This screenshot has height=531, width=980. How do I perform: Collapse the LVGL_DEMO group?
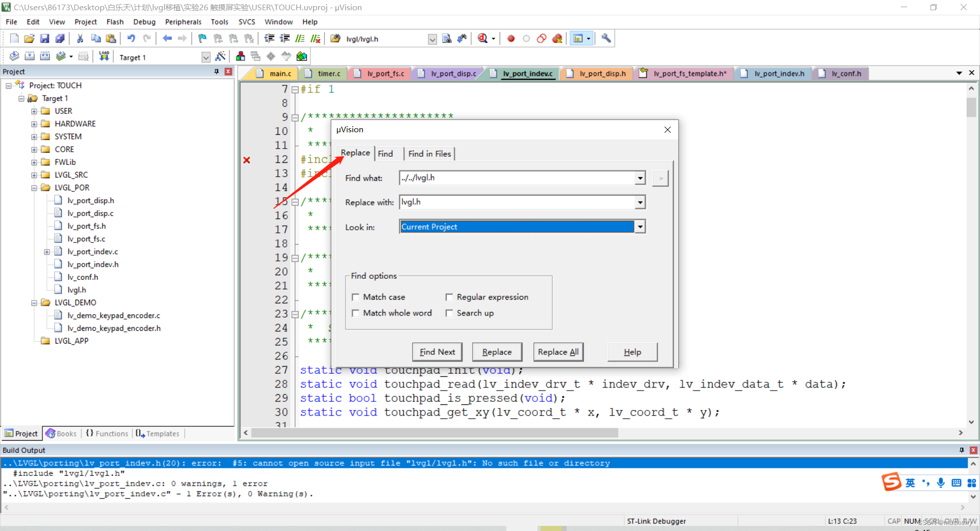[34, 303]
